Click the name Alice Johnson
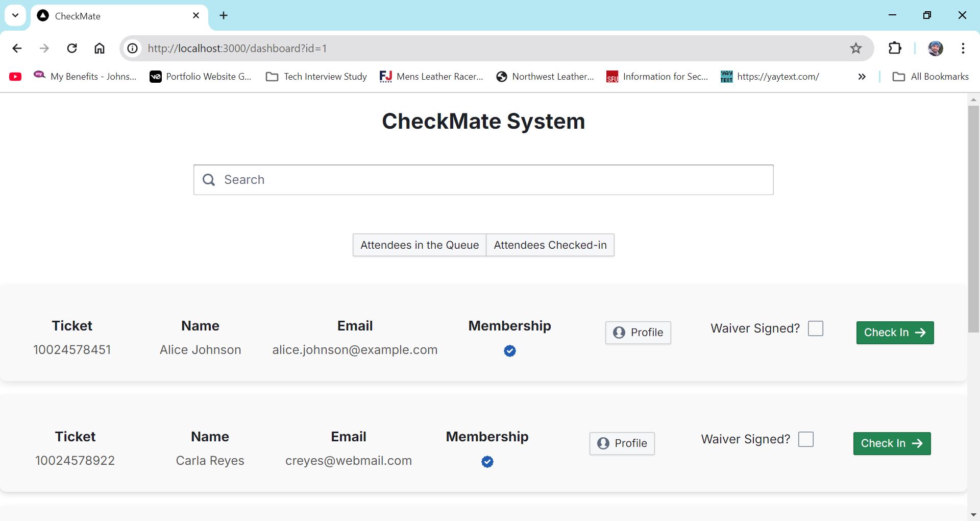980x521 pixels. tap(200, 350)
